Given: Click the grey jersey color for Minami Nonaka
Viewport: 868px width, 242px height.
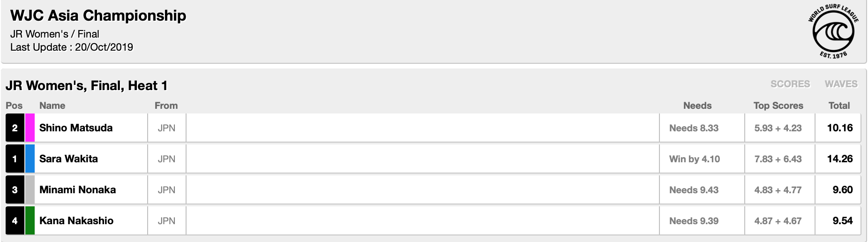Looking at the screenshot, I should (x=30, y=189).
